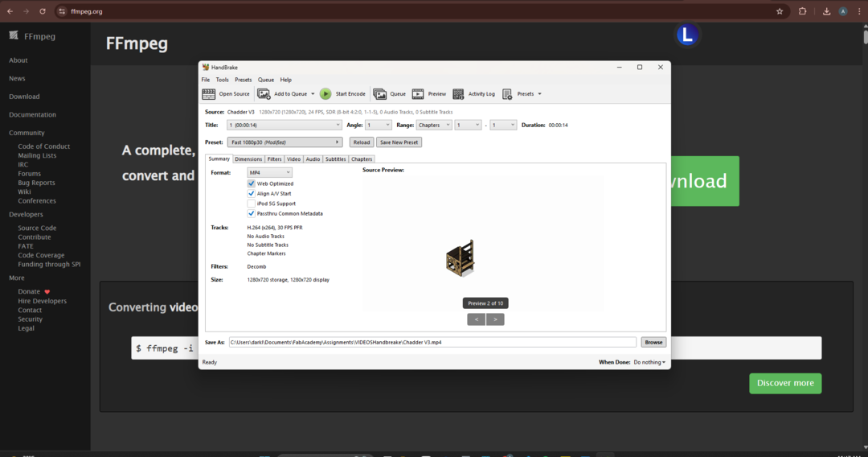The height and width of the screenshot is (457, 868).
Task: Expand the Add to Queue dropdown arrow
Action: tap(313, 94)
